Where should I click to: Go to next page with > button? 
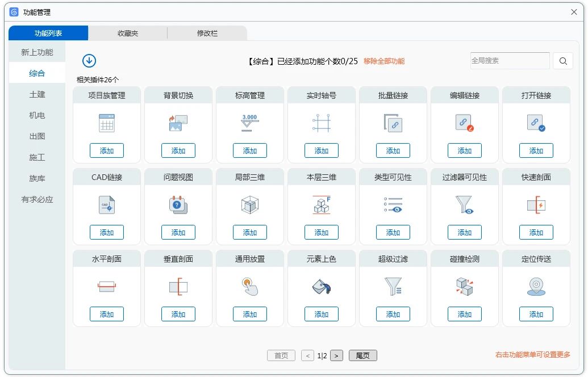point(336,355)
